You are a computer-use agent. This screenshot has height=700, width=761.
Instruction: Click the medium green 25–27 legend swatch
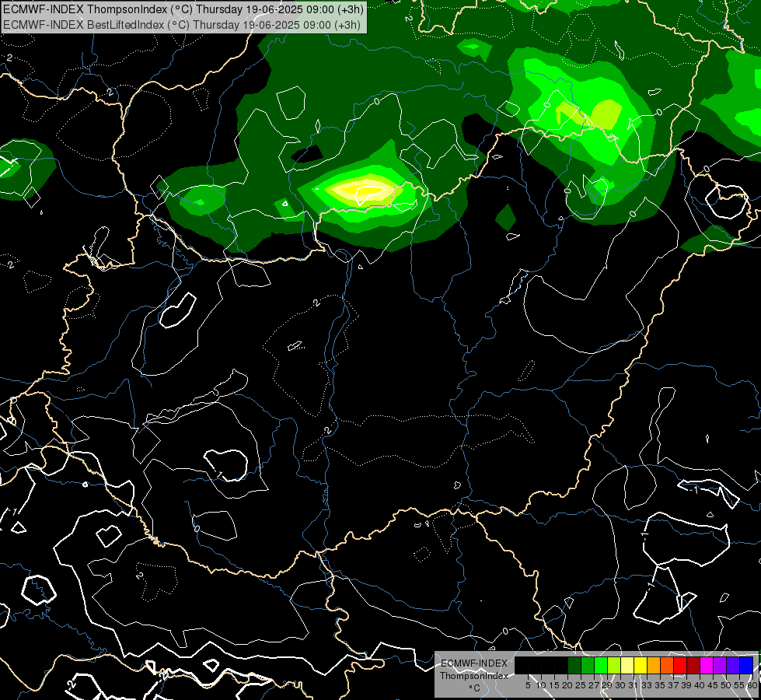[588, 666]
